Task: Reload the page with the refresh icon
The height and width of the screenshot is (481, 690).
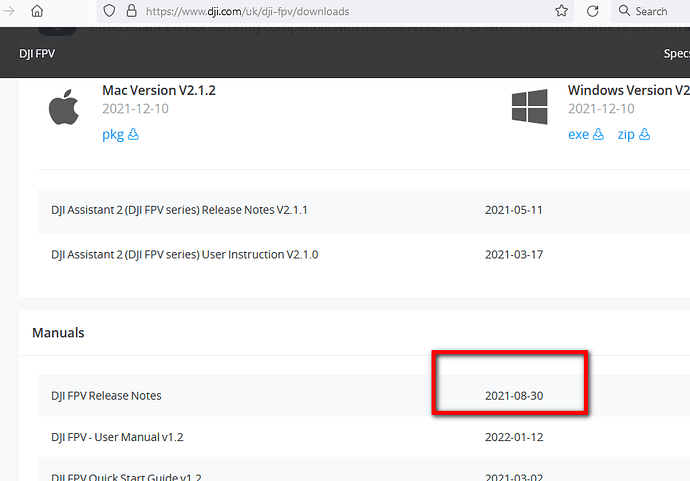Action: click(x=592, y=11)
